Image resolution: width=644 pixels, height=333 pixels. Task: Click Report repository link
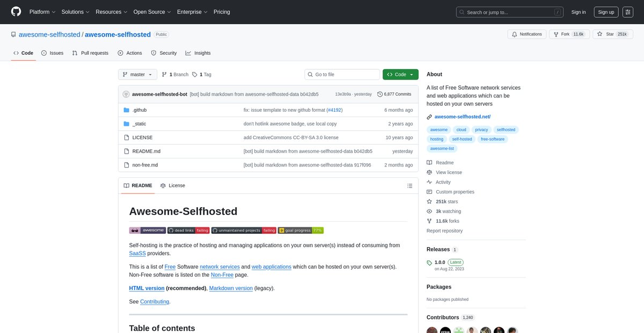[444, 231]
